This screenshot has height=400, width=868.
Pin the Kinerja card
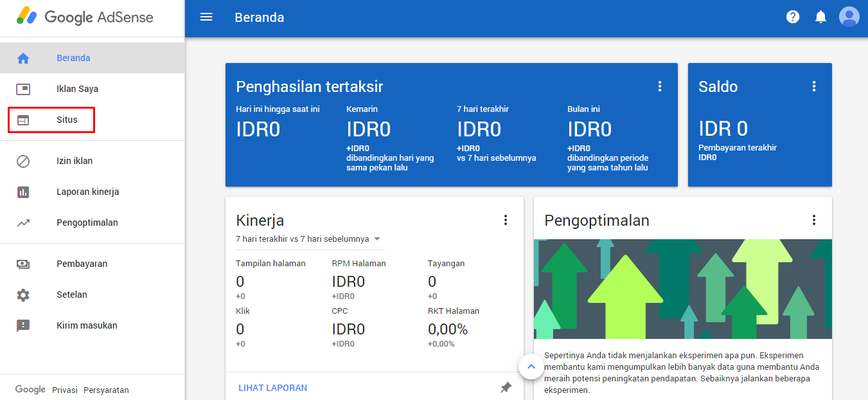[x=506, y=388]
